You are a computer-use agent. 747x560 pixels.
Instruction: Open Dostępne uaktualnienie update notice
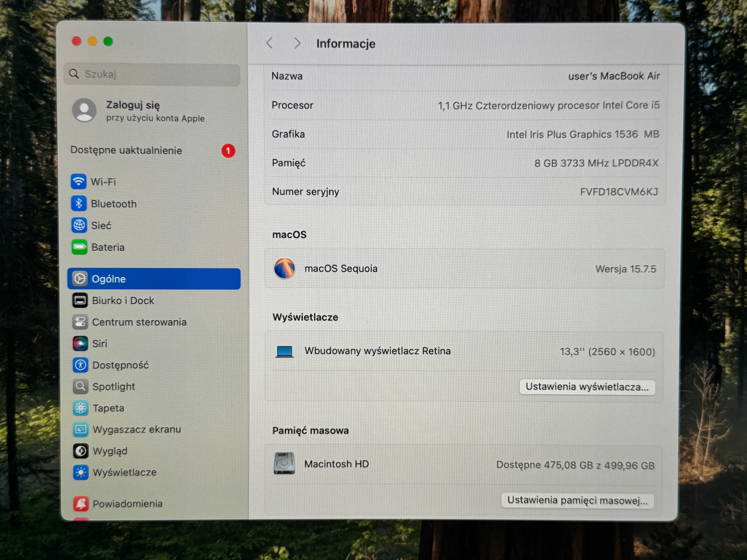point(153,150)
